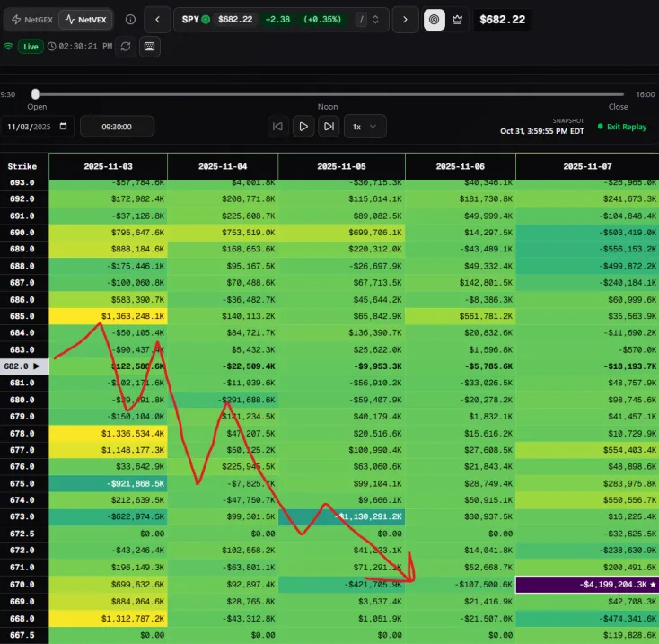The height and width of the screenshot is (644, 659).
Task: Open the 1x playback speed dropdown
Action: click(x=365, y=127)
